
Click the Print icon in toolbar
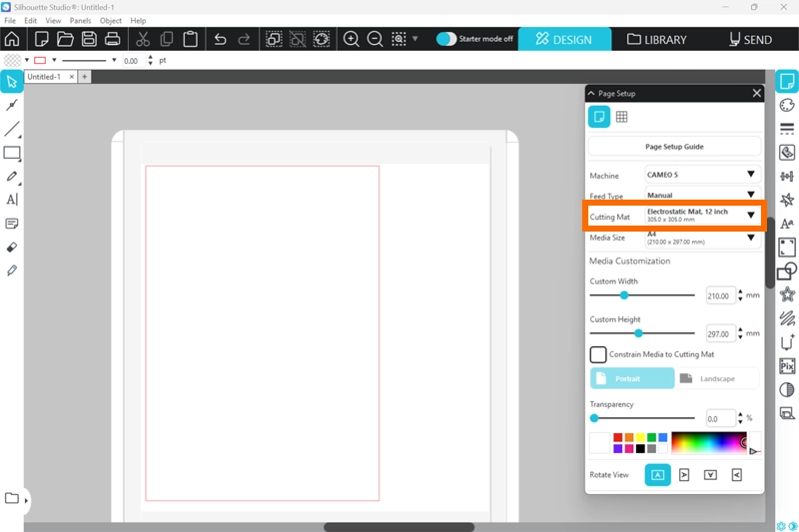coord(113,40)
